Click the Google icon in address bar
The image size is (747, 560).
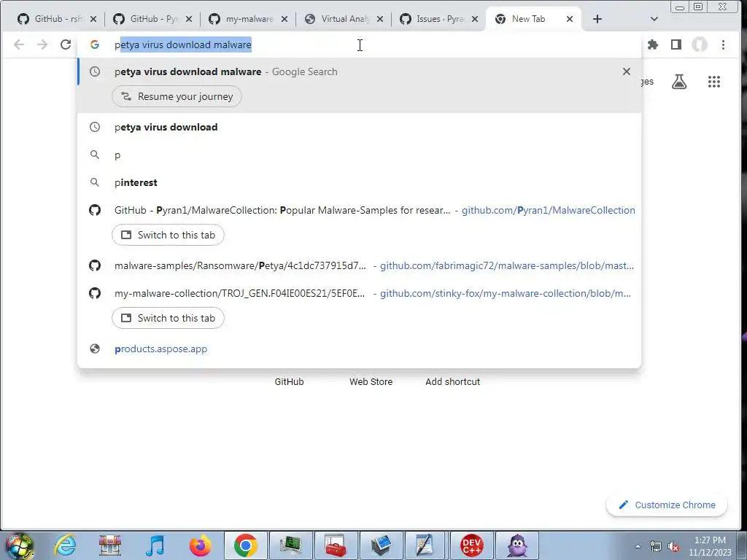tap(95, 44)
